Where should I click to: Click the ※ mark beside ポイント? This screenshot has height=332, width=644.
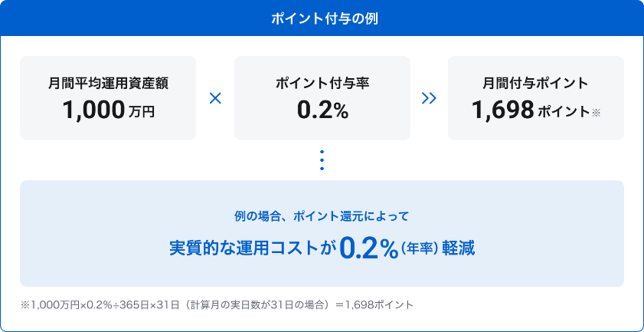[x=596, y=113]
